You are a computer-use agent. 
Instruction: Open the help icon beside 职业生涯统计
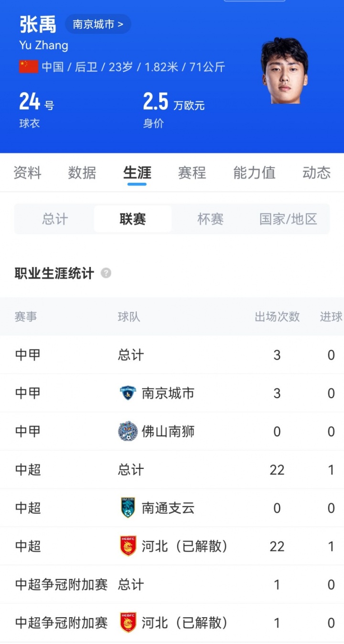(x=106, y=273)
